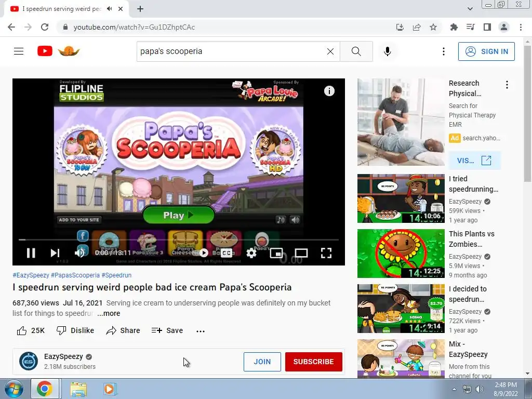Open the EazySpeezy channel name link

(x=63, y=356)
